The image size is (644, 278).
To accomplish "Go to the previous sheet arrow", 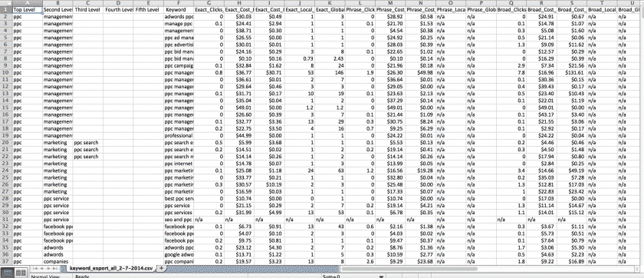I will click(x=42, y=268).
